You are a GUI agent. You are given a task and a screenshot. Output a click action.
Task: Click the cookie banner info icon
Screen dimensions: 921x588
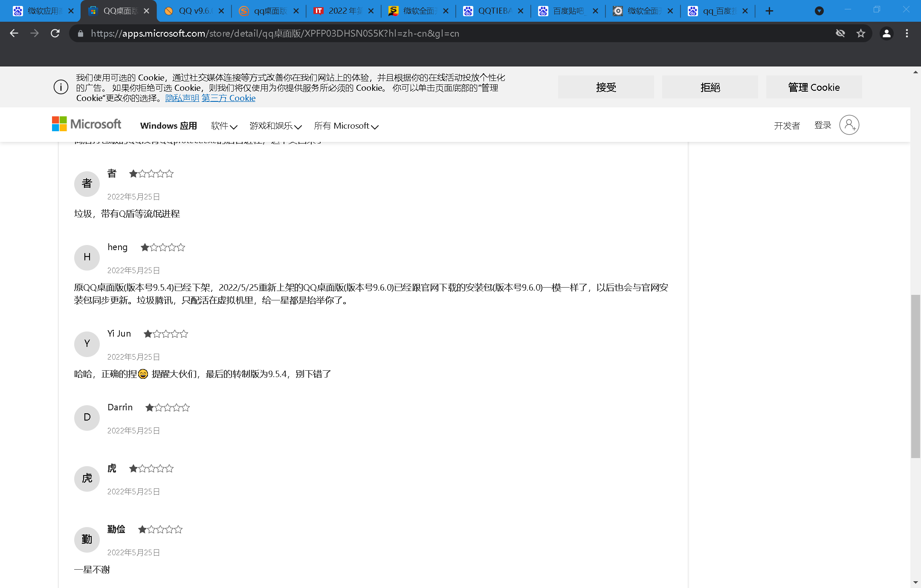pyautogui.click(x=61, y=87)
